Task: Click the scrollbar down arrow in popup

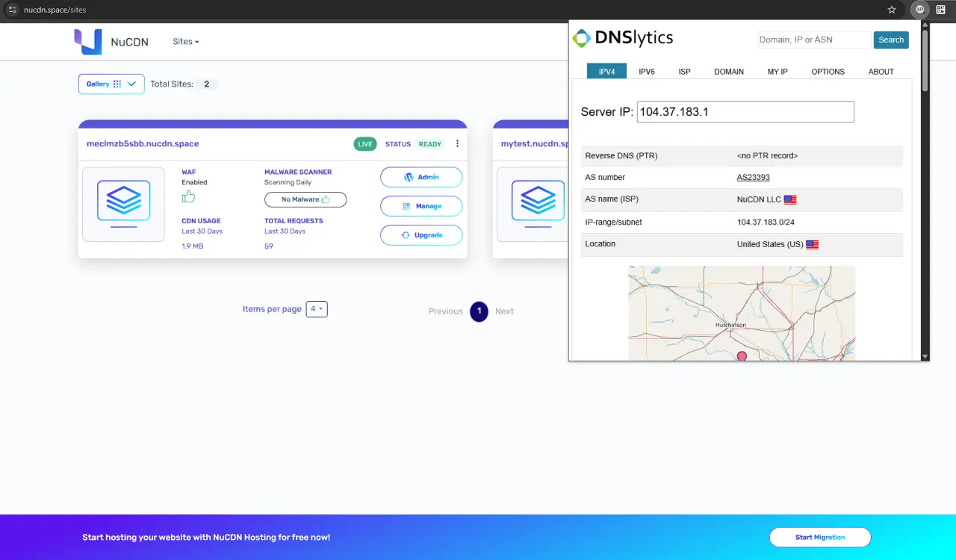Action: click(x=925, y=357)
